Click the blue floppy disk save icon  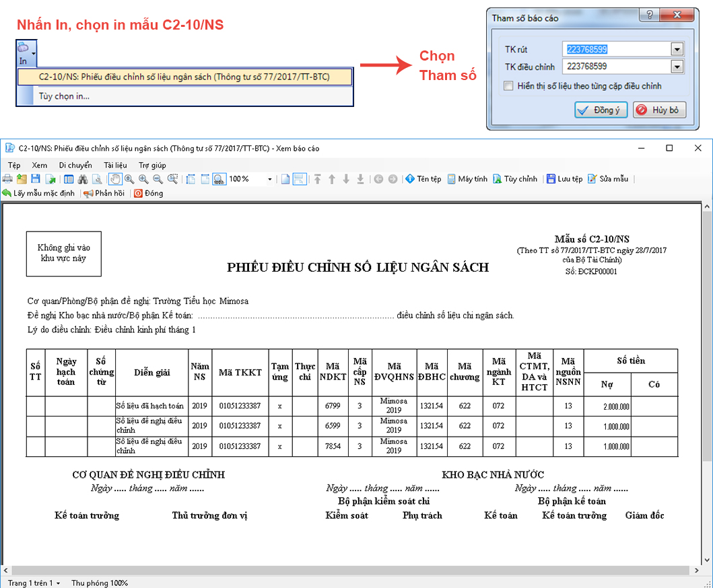36,179
